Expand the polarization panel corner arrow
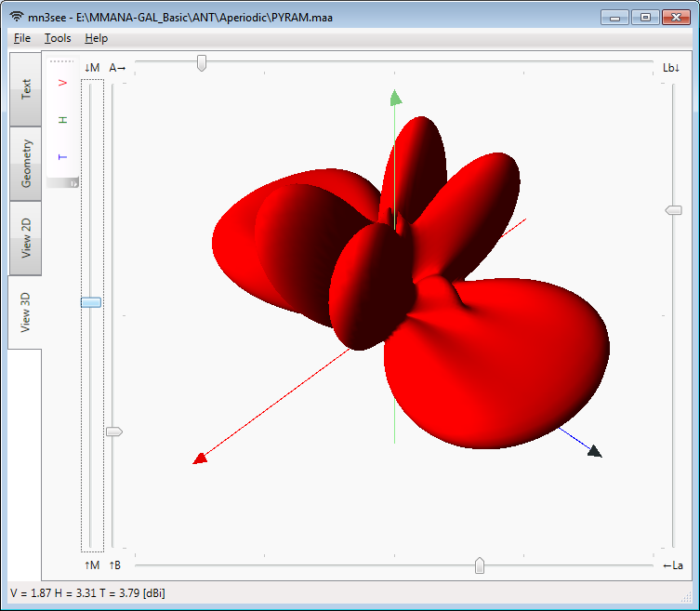The image size is (700, 611). click(73, 183)
